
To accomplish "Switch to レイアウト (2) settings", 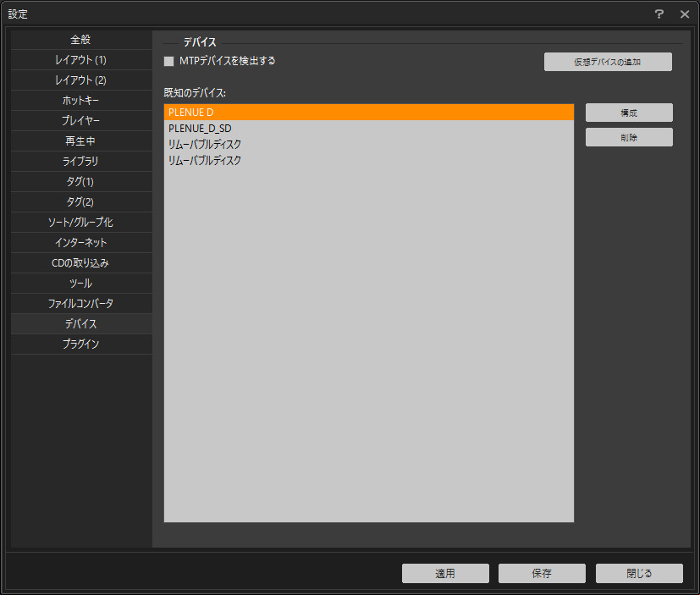I will pyautogui.click(x=81, y=80).
